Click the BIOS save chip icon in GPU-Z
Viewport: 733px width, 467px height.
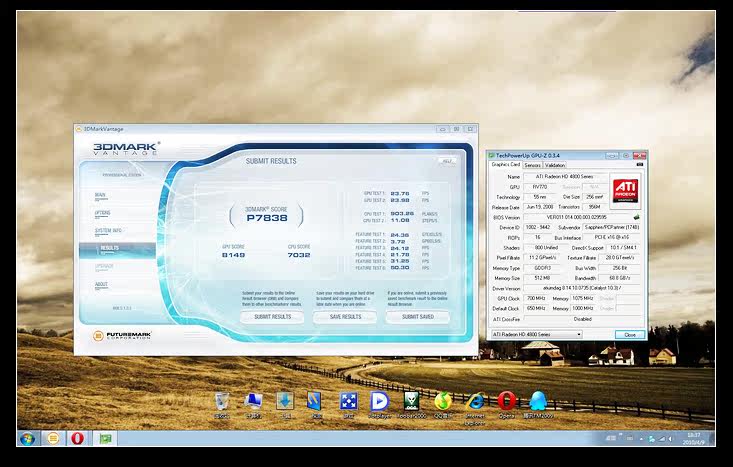point(636,216)
